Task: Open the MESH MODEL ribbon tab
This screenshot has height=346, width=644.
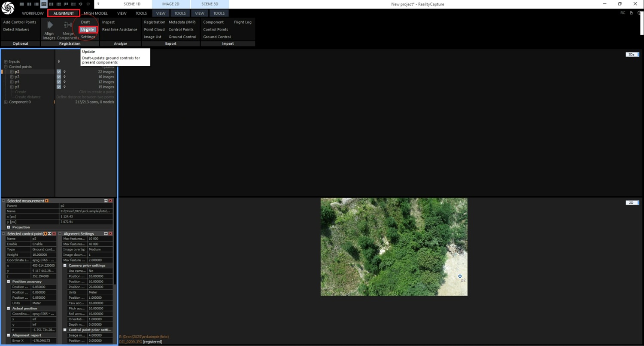Action: pos(95,13)
